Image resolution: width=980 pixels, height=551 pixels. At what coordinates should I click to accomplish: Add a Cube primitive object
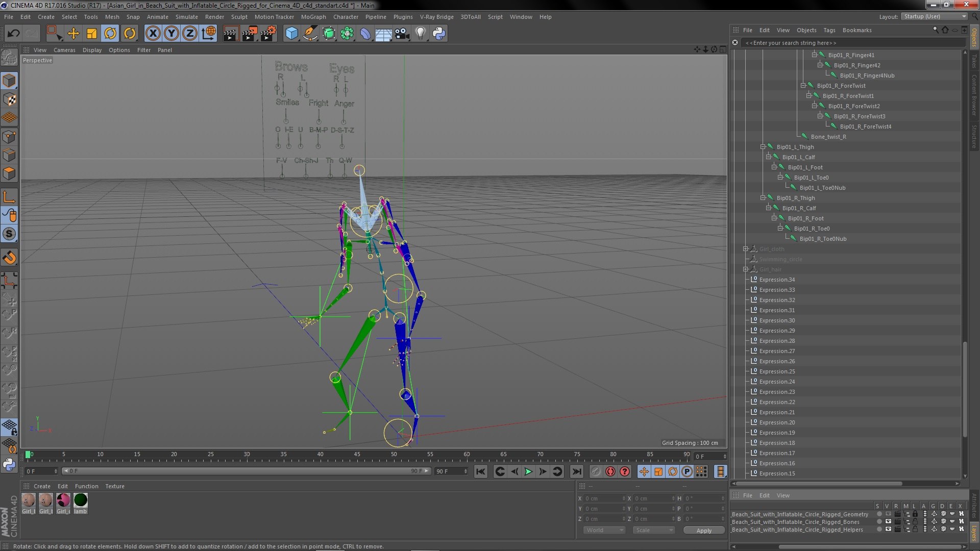click(291, 34)
